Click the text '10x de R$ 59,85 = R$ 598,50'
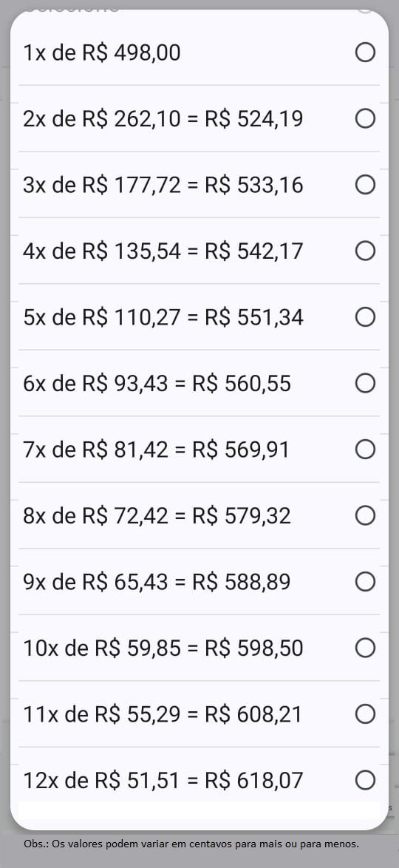The image size is (399, 868). [x=163, y=648]
